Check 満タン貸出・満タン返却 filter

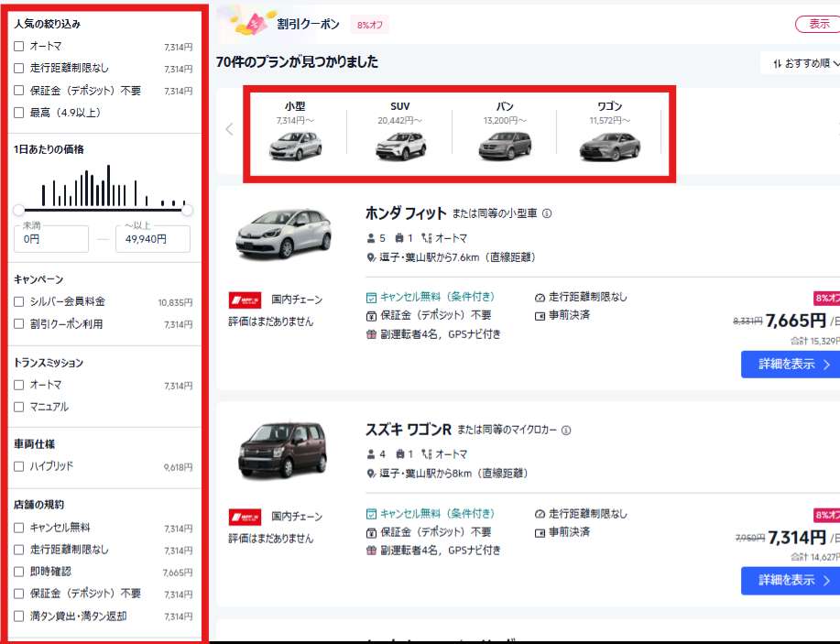18,617
